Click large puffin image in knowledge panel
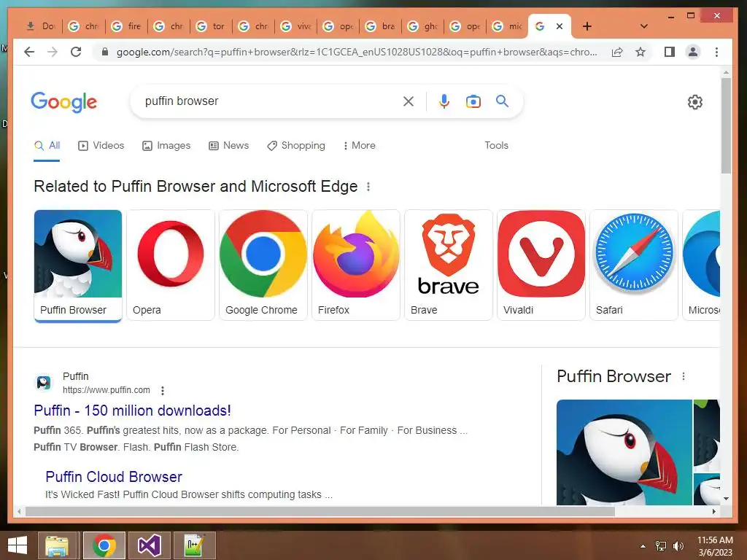The image size is (747, 560). (x=624, y=452)
